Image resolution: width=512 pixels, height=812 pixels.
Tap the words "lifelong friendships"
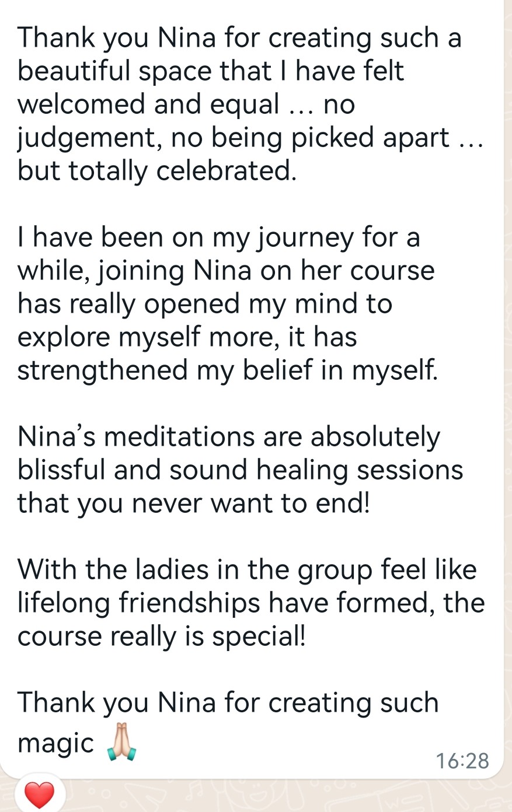point(138,603)
